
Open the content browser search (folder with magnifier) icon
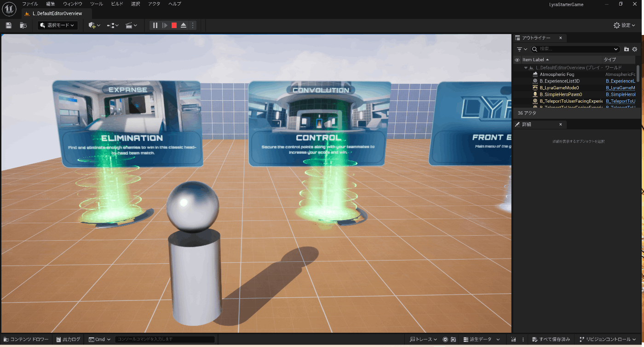pyautogui.click(x=23, y=25)
